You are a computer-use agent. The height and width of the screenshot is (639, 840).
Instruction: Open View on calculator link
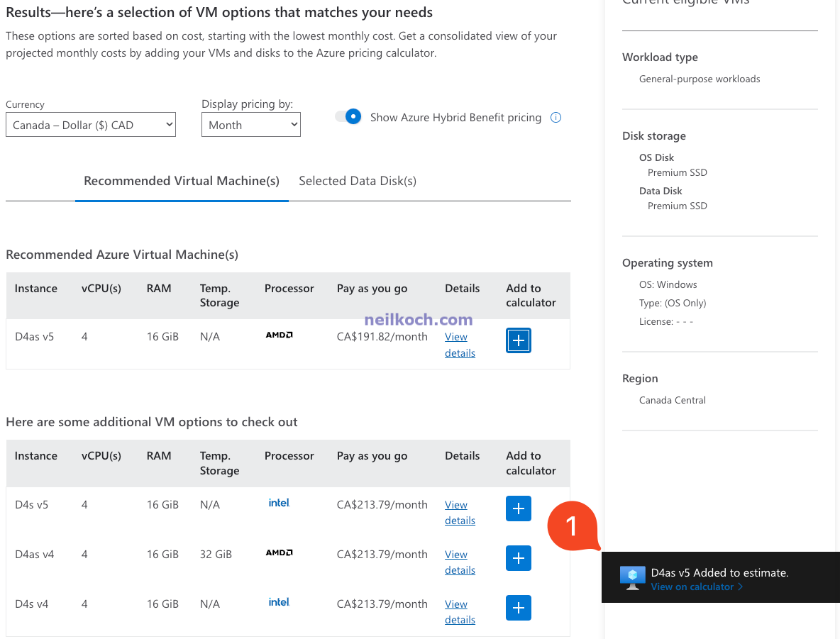click(x=697, y=587)
